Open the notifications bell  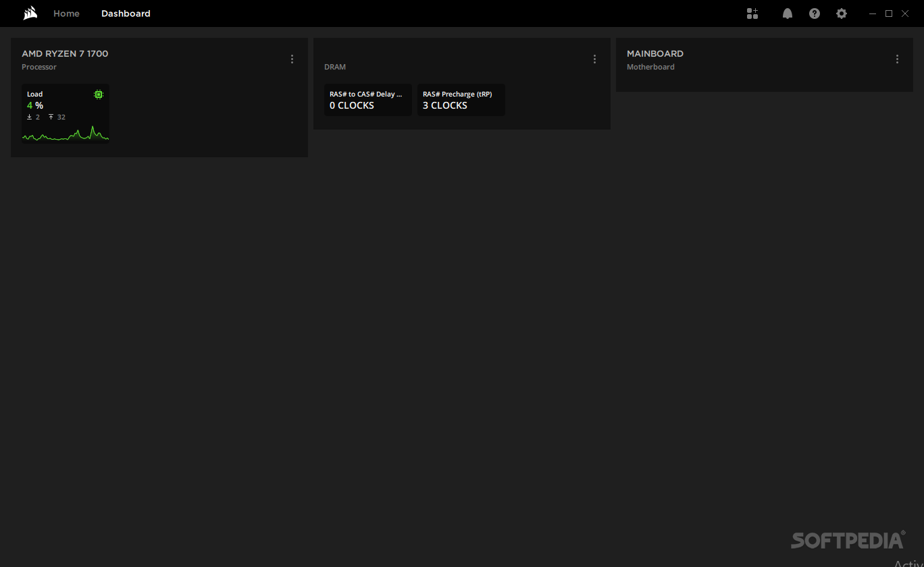[x=788, y=13]
